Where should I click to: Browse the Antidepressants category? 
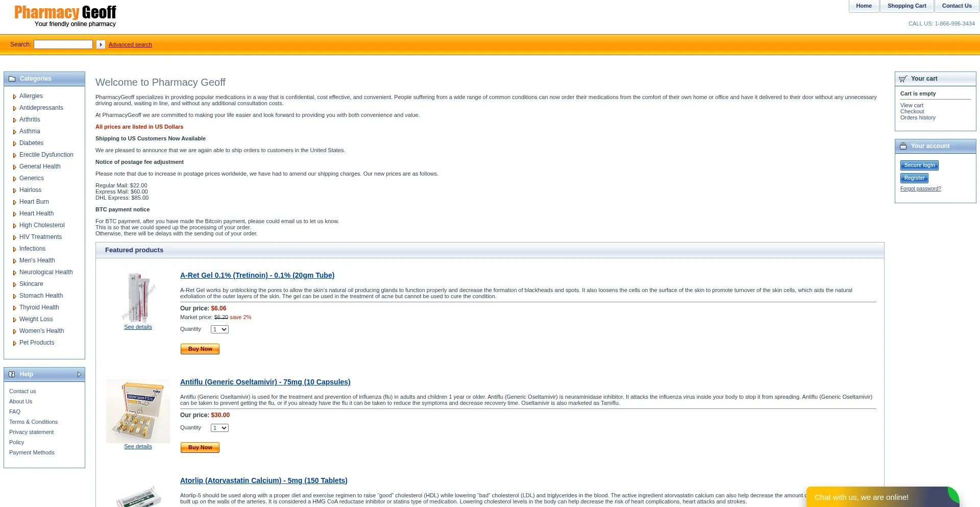click(x=41, y=108)
